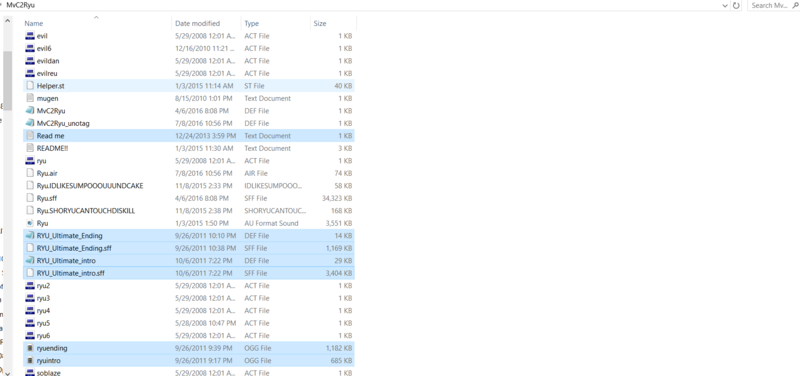Click the refresh button beside address bar
800x376 pixels.
pyautogui.click(x=736, y=5)
